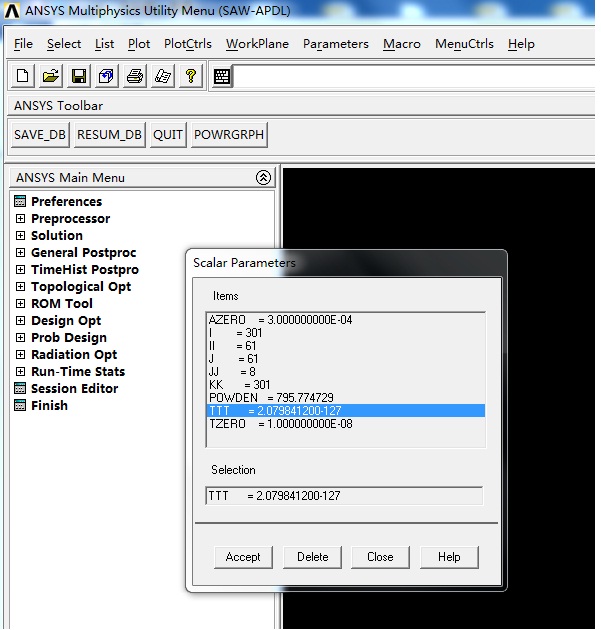This screenshot has height=630, width=601.
Task: Click the QUIT toolbar button
Action: coord(168,135)
